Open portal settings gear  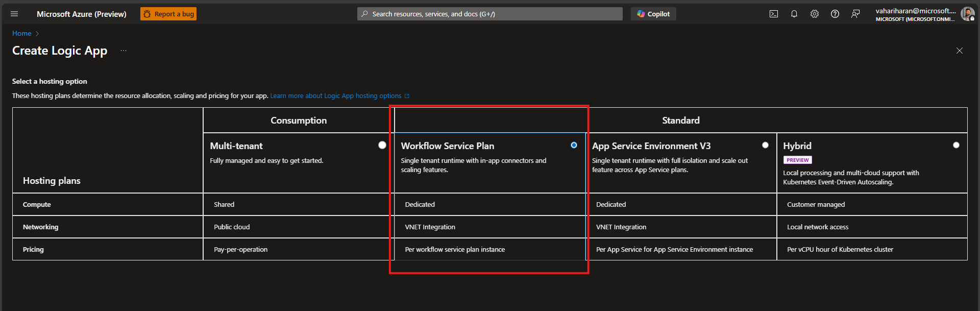[x=815, y=14]
